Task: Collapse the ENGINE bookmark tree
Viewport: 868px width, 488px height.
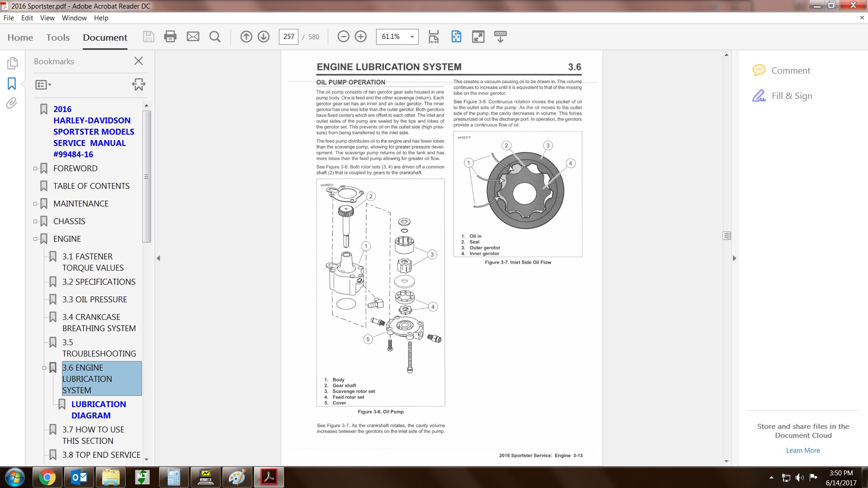Action: point(35,239)
